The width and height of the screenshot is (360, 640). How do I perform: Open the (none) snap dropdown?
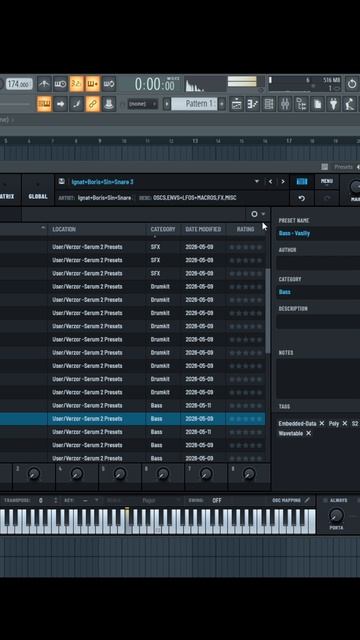coord(142,104)
